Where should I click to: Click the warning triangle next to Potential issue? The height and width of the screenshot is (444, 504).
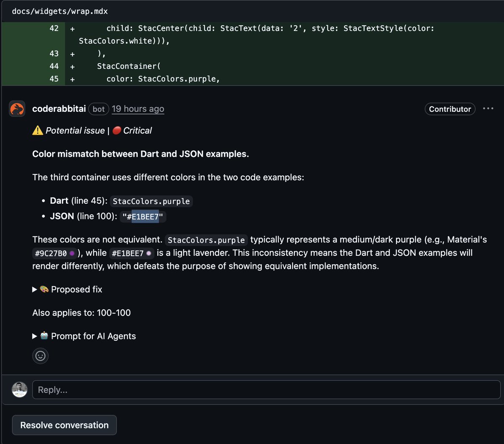37,130
